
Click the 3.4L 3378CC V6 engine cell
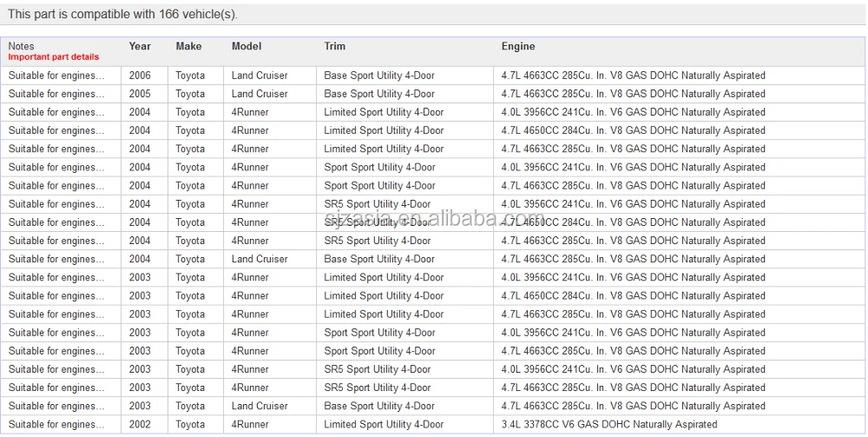point(609,425)
